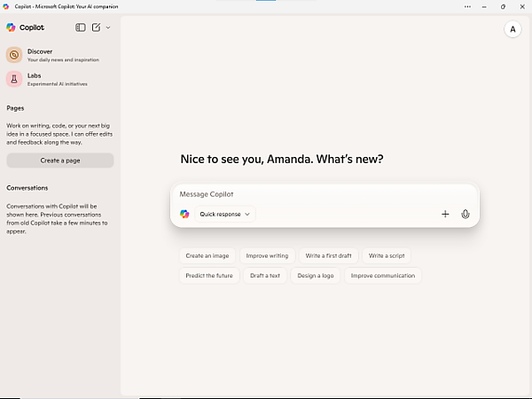Open the Labs flask icon

14,79
